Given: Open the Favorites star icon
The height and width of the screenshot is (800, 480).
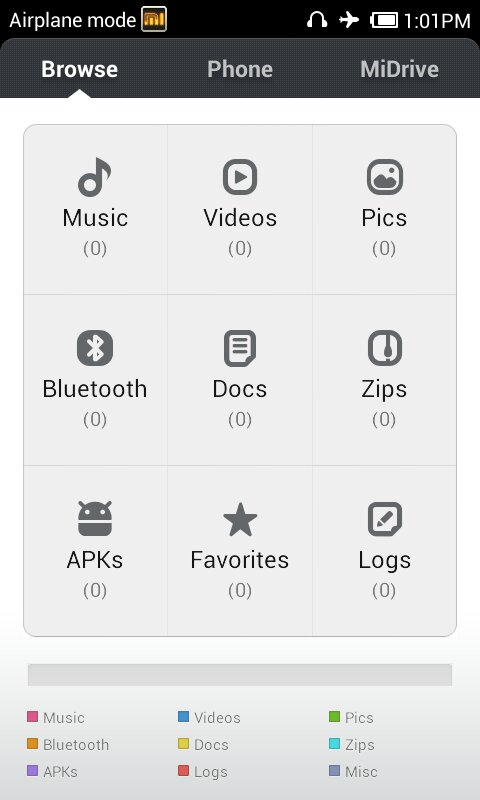Looking at the screenshot, I should 240,519.
